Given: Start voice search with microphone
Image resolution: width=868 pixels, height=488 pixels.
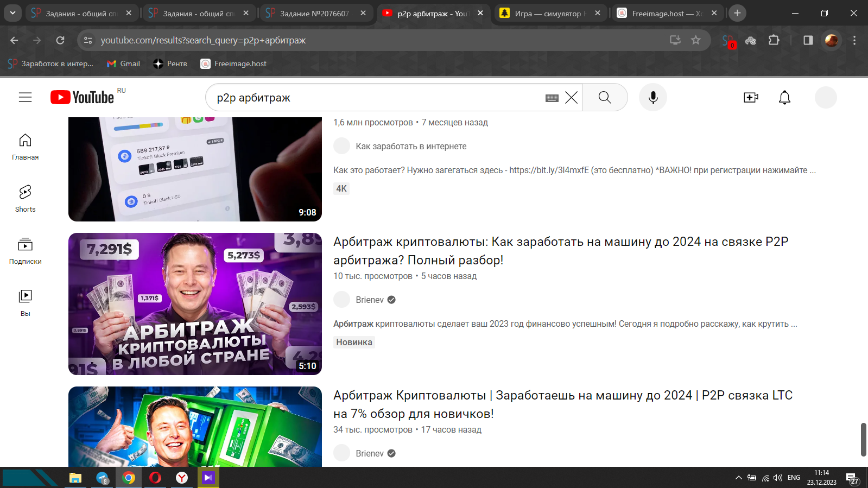Looking at the screenshot, I should point(653,97).
